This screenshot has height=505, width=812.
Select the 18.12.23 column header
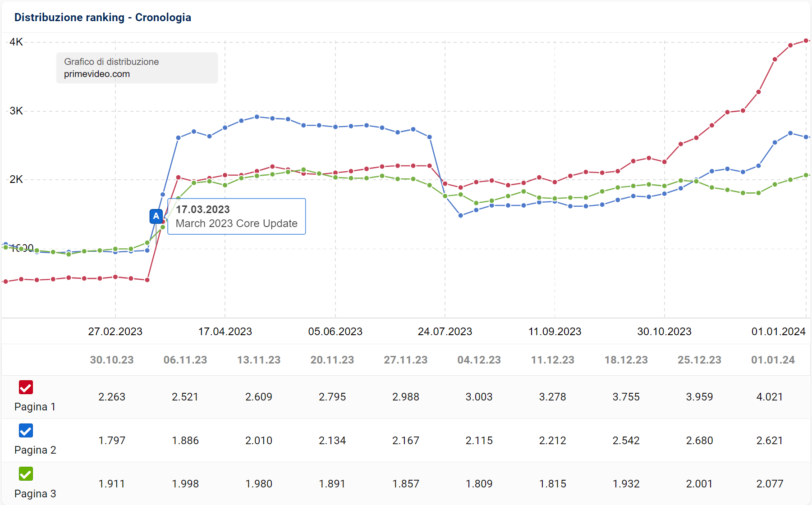pyautogui.click(x=626, y=360)
